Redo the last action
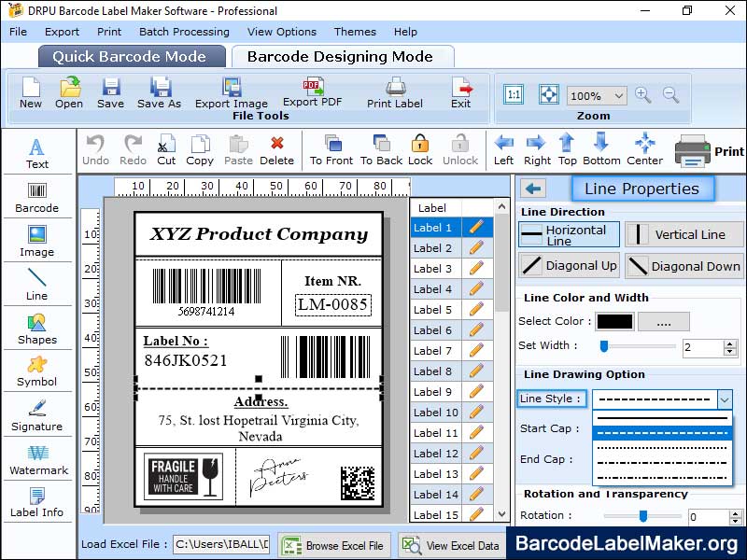Image resolution: width=747 pixels, height=560 pixels. 133,150
